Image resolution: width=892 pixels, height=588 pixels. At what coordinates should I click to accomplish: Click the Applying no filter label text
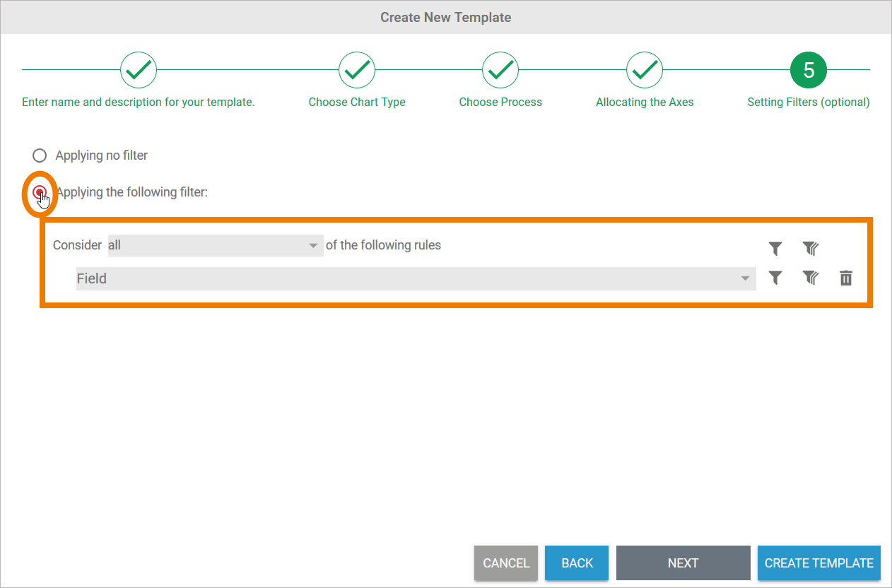(102, 155)
